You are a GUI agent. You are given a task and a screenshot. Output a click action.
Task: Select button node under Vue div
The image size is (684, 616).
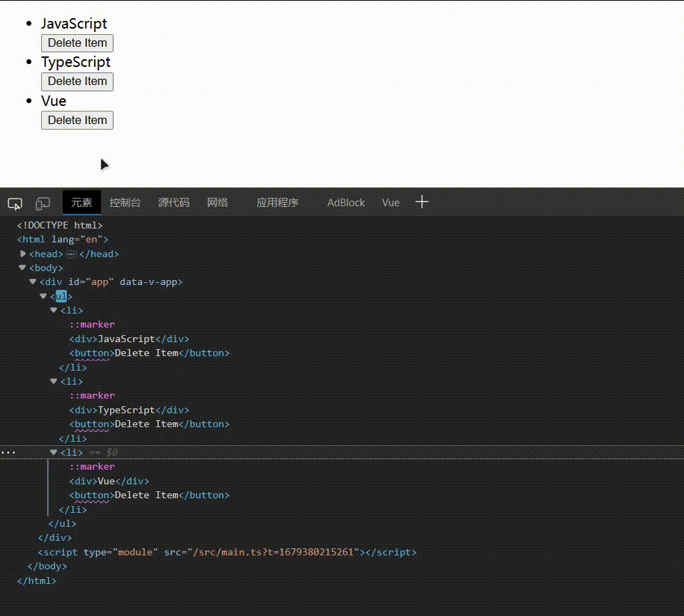click(149, 495)
